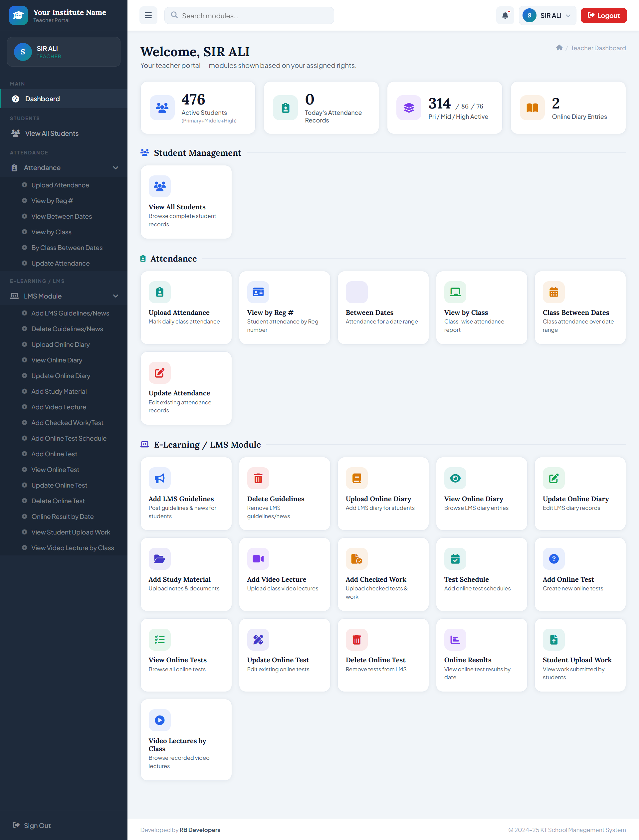Click the Teacher Dashboard breadcrumb
Image resolution: width=639 pixels, height=840 pixels.
598,48
